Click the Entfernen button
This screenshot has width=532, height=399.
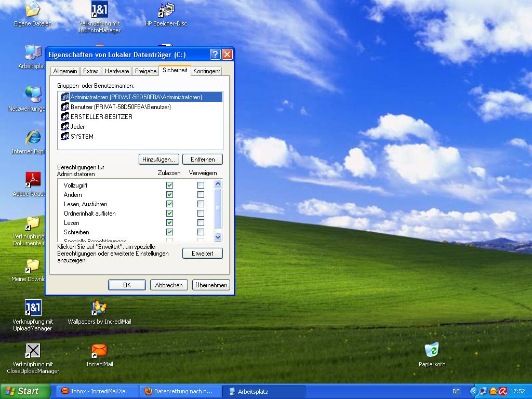(x=203, y=159)
